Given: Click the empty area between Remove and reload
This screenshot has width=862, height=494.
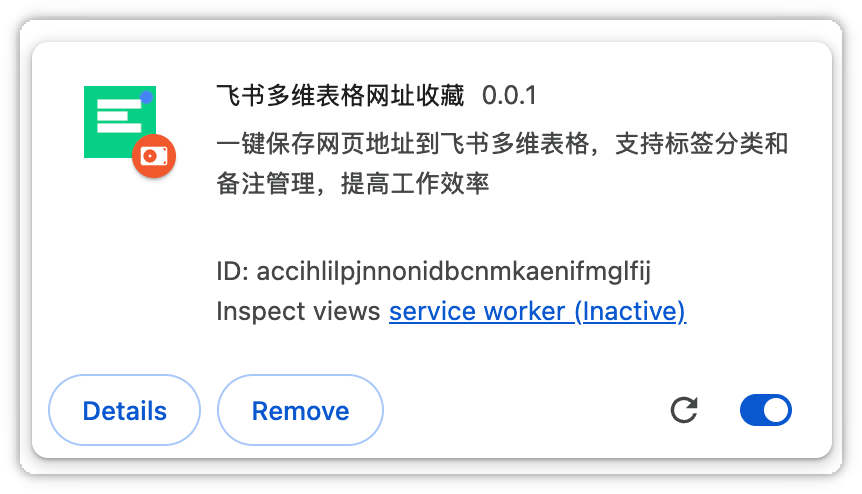Looking at the screenshot, I should point(525,410).
